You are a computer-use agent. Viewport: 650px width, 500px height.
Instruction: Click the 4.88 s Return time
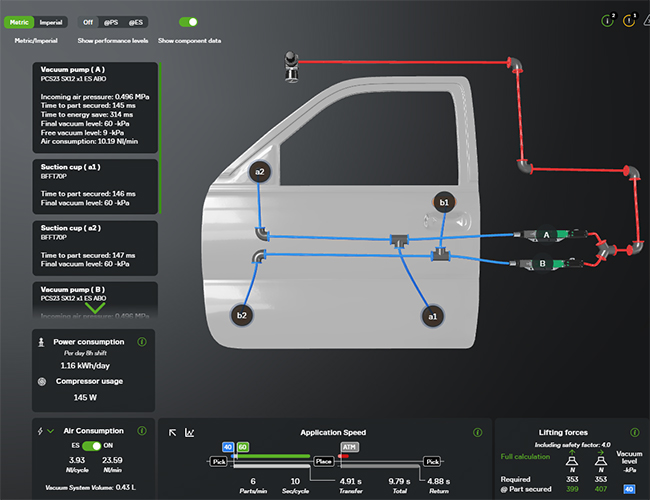439,481
